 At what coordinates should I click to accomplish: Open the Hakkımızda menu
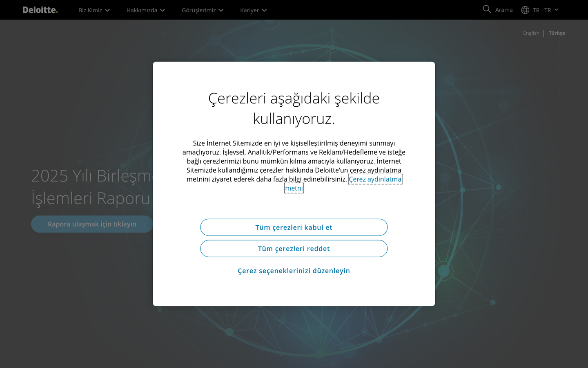142,10
